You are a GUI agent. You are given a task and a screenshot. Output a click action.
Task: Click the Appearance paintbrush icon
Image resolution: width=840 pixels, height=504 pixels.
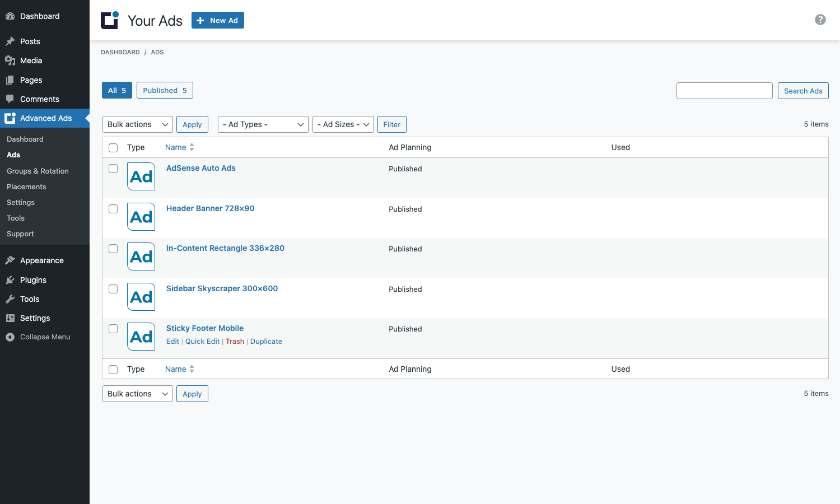click(x=10, y=260)
